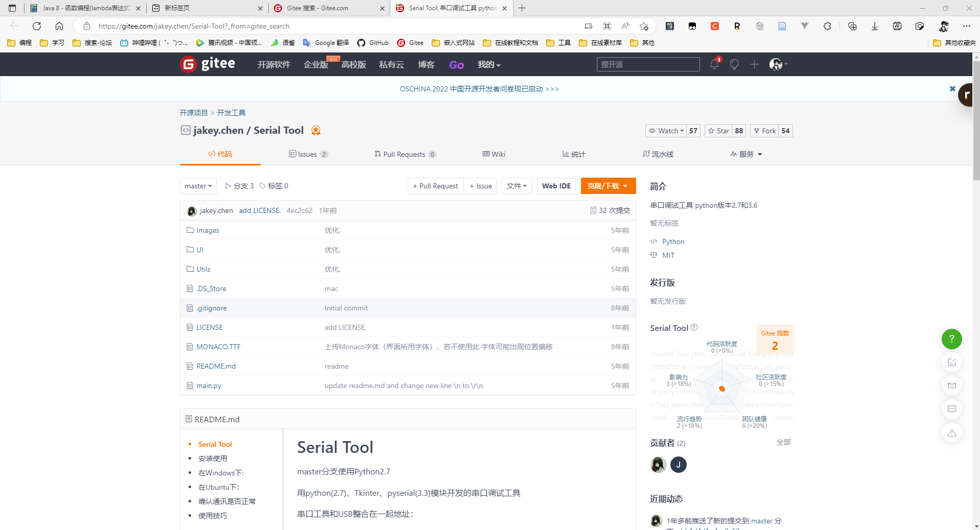Switch to the Issues tab
The image size is (980, 530).
click(308, 154)
